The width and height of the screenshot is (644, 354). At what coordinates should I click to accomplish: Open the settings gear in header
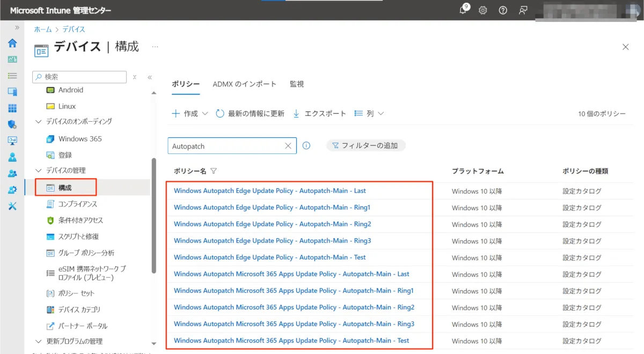(x=482, y=10)
